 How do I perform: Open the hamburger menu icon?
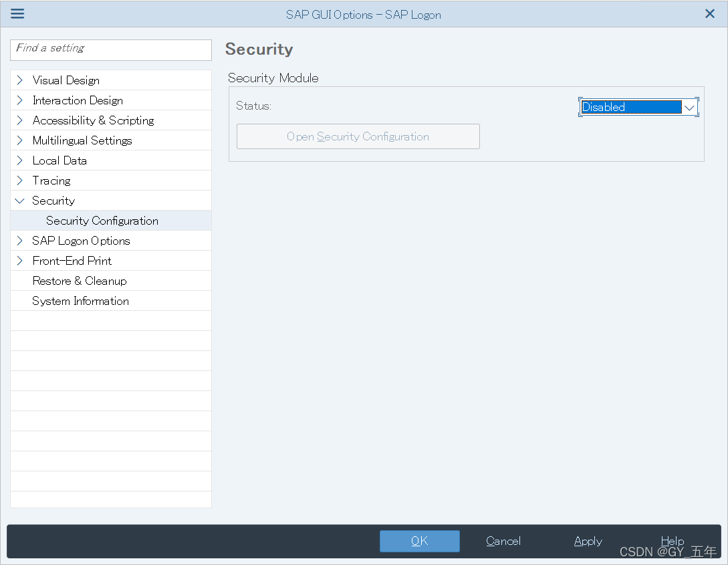point(17,13)
